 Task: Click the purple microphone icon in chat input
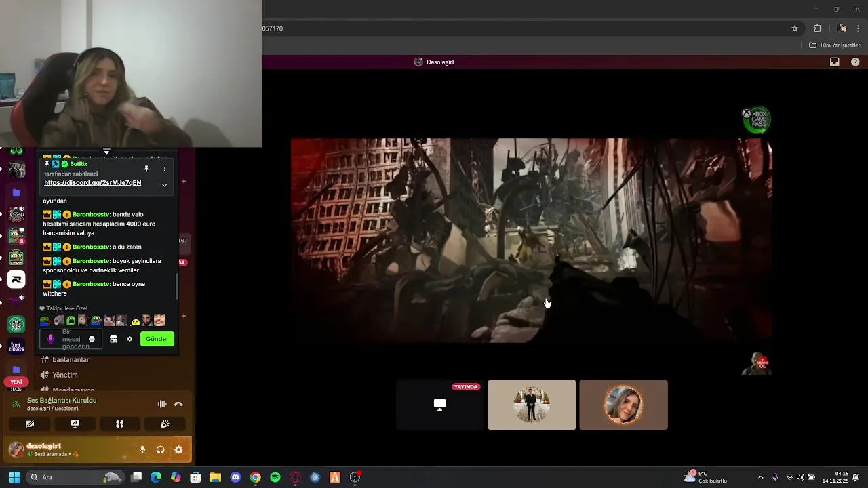pyautogui.click(x=50, y=339)
